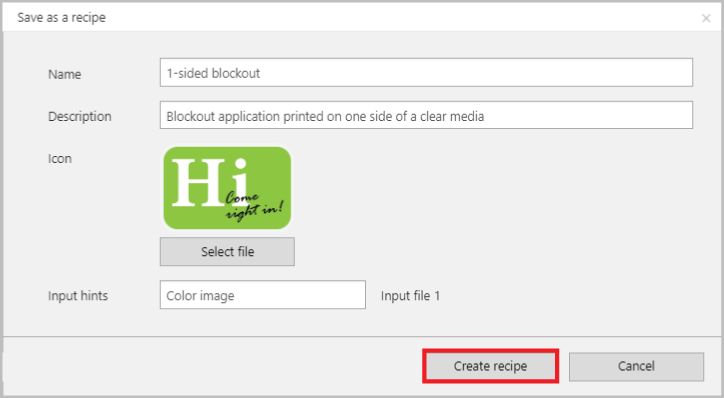Screen dimensions: 724x398
Task: Click the 1-sided blockout text
Action: pyautogui.click(x=213, y=73)
